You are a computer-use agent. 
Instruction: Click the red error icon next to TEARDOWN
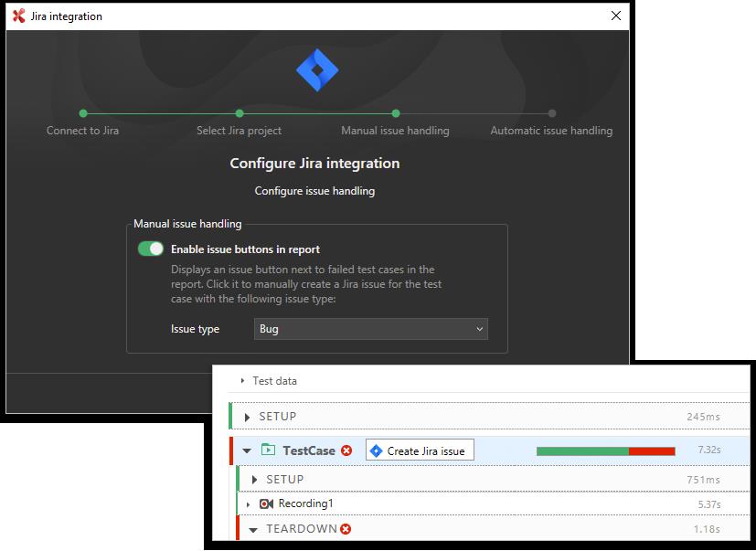346,529
